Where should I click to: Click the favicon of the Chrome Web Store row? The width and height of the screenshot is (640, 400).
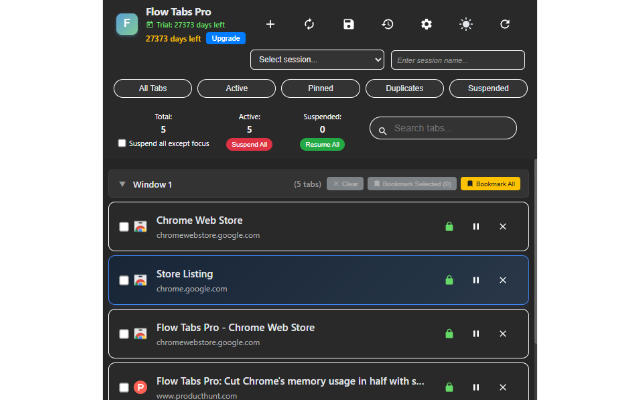(x=140, y=227)
